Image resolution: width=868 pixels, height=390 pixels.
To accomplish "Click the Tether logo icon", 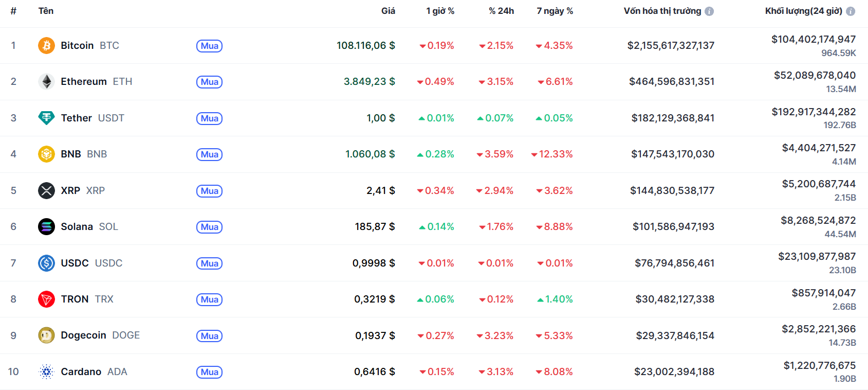I will [x=46, y=118].
